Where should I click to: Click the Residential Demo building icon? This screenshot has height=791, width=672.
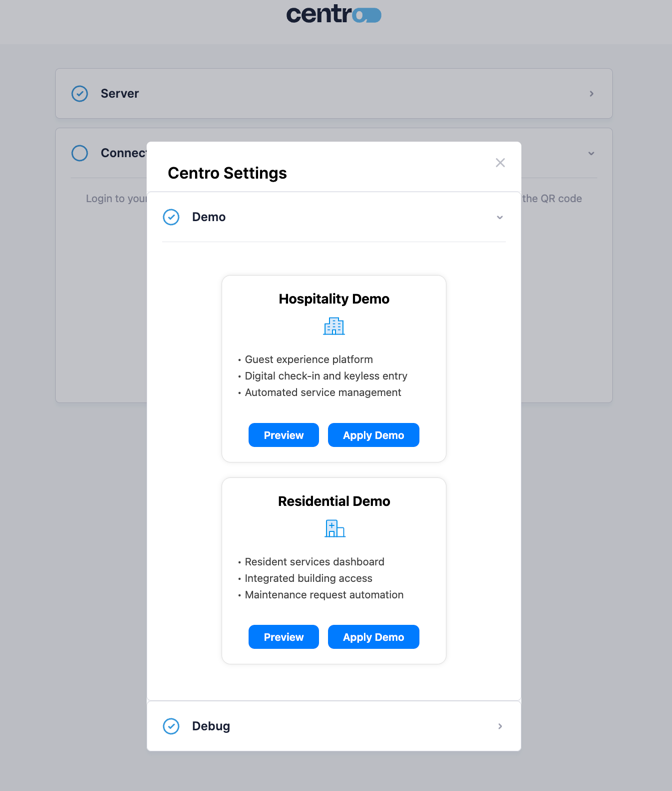click(x=334, y=529)
